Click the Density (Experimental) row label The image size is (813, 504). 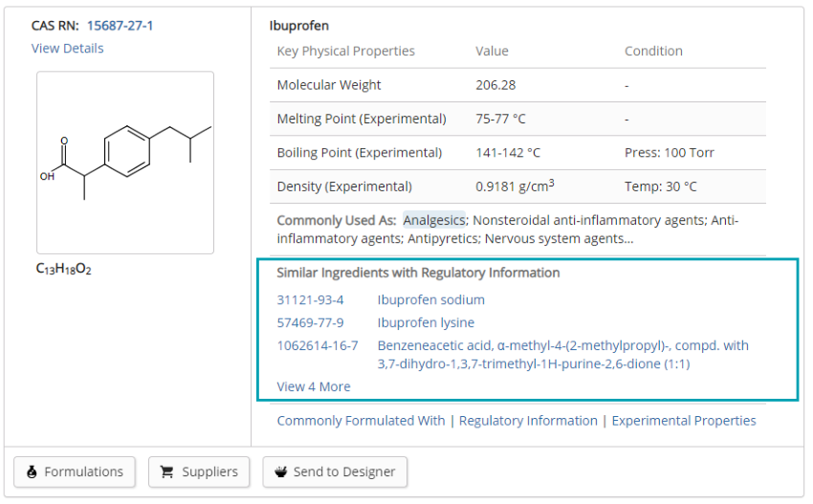[x=344, y=186]
